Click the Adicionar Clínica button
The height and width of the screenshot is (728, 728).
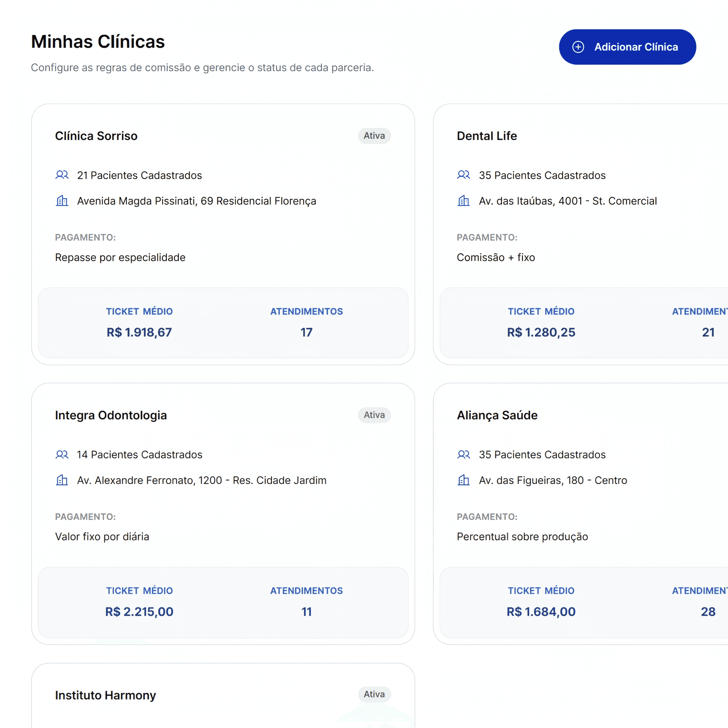coord(627,47)
